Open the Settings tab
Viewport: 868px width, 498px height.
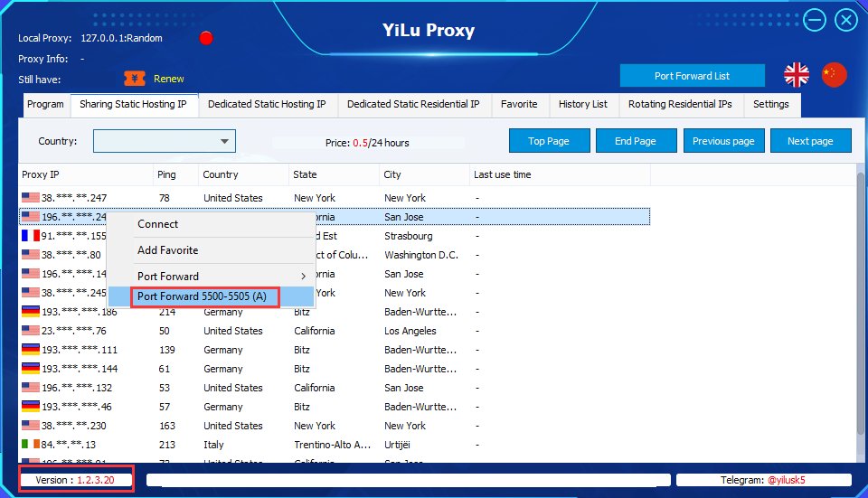click(771, 105)
